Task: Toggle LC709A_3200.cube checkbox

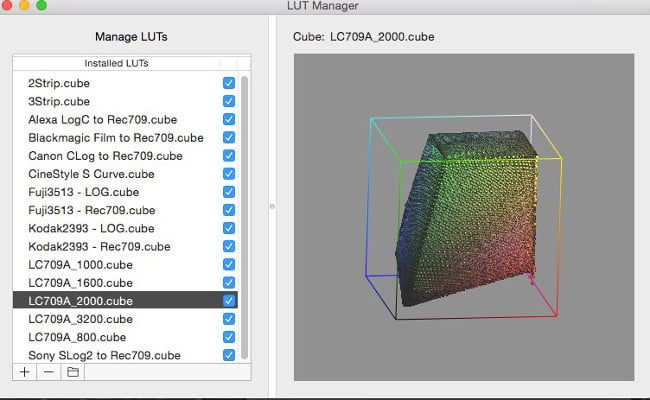Action: click(x=229, y=319)
